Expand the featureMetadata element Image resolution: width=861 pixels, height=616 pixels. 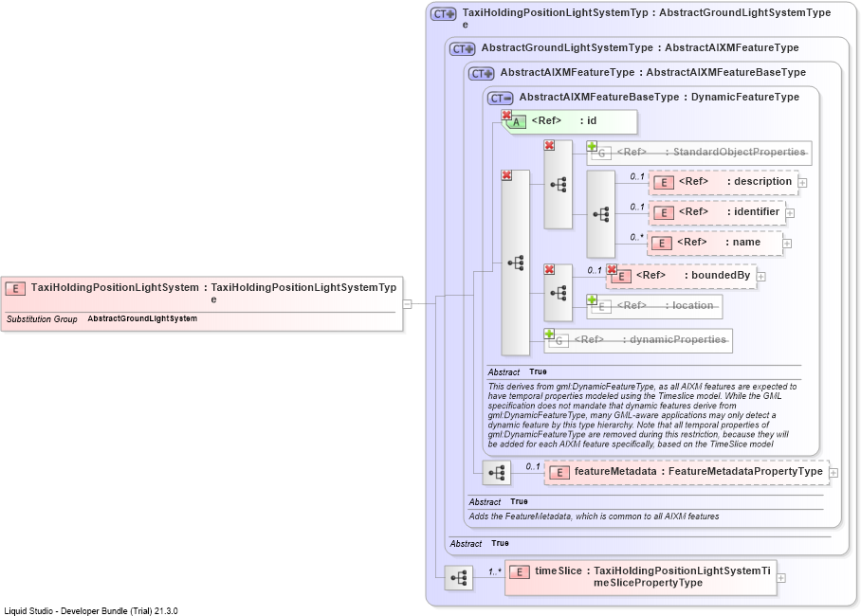point(834,473)
